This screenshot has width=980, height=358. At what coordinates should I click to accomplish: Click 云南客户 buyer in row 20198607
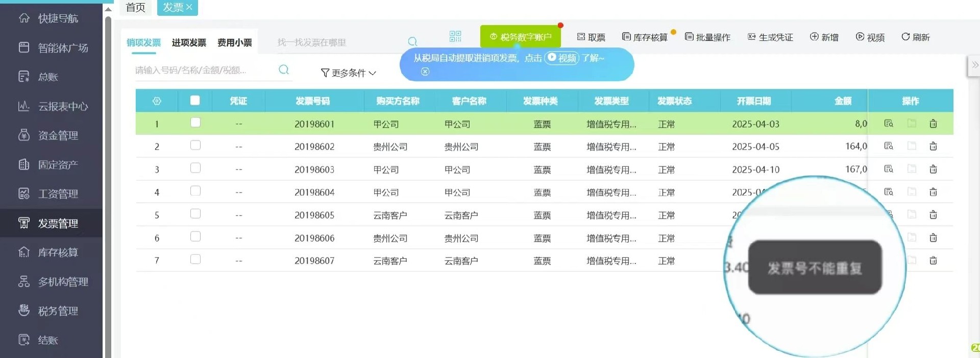tap(390, 261)
